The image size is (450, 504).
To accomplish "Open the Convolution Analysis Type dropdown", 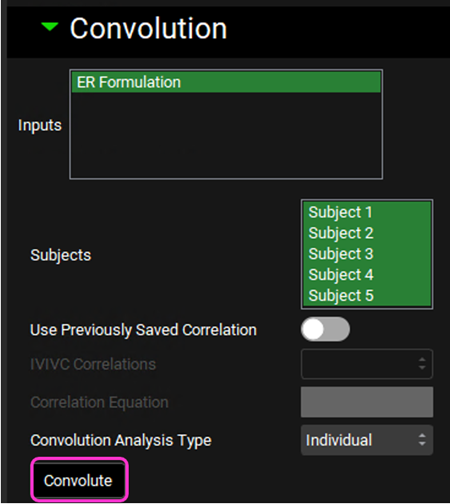I will [x=367, y=440].
